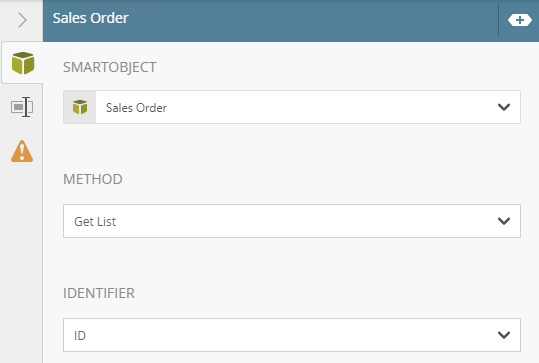Image resolution: width=539 pixels, height=363 pixels.
Task: Click the METHOD section label
Action: [93, 179]
